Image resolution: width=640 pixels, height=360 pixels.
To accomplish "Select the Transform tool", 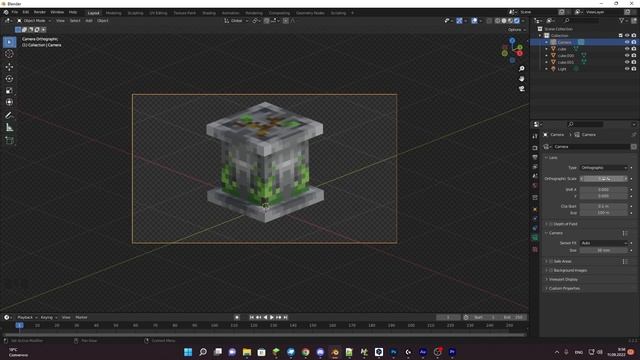I will (x=9, y=102).
